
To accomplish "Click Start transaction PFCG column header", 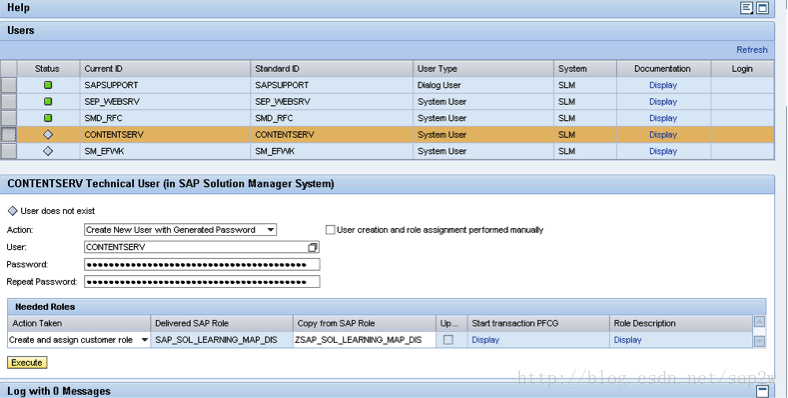I will 538,323.
